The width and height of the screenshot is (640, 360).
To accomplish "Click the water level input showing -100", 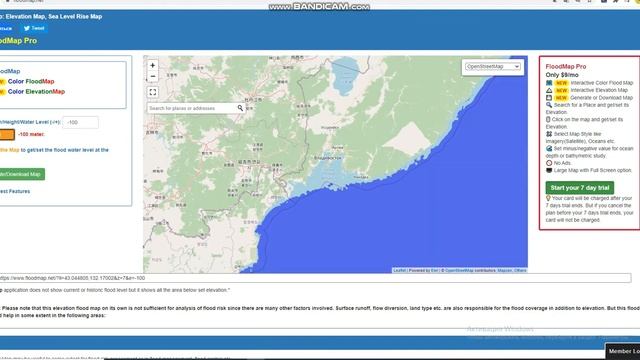I will click(80, 122).
